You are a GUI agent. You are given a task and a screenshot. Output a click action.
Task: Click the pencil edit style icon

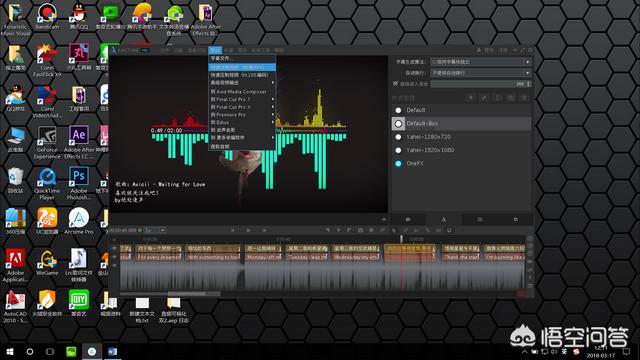click(x=484, y=98)
